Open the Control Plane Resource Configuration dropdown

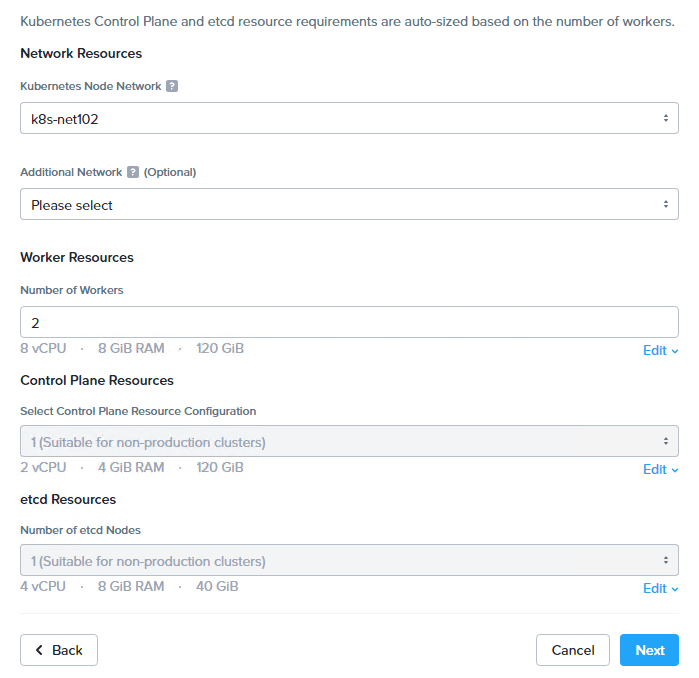349,441
